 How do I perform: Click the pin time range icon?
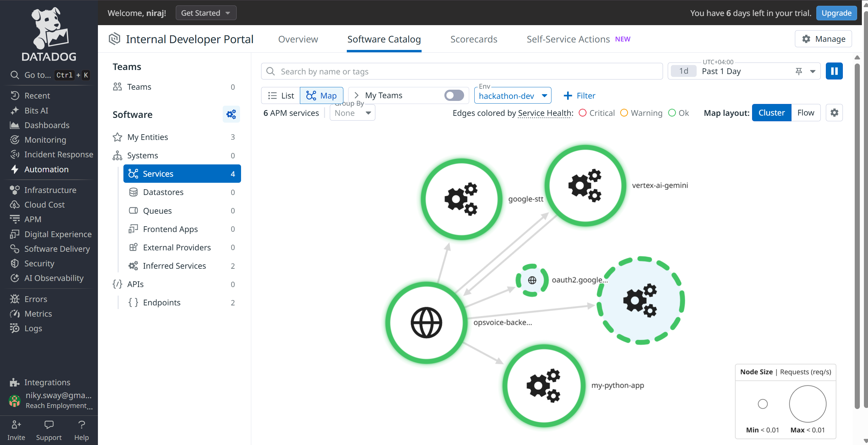[x=799, y=71]
